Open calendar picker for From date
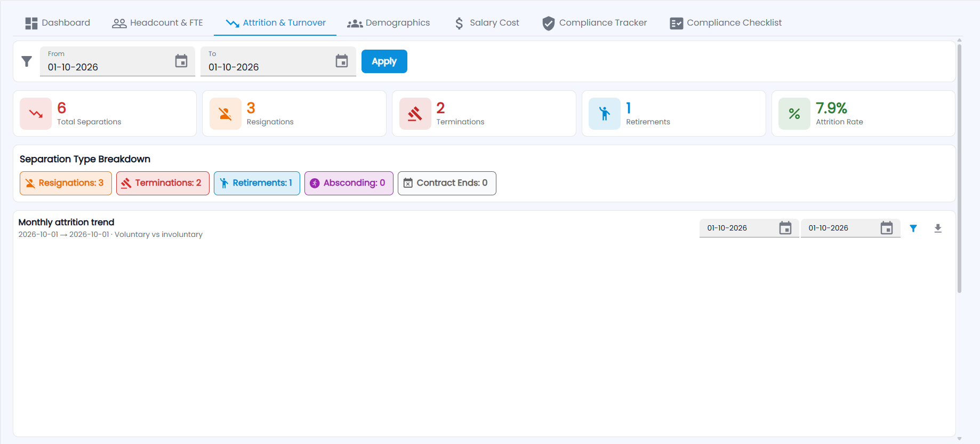Image resolution: width=980 pixels, height=444 pixels. tap(181, 61)
